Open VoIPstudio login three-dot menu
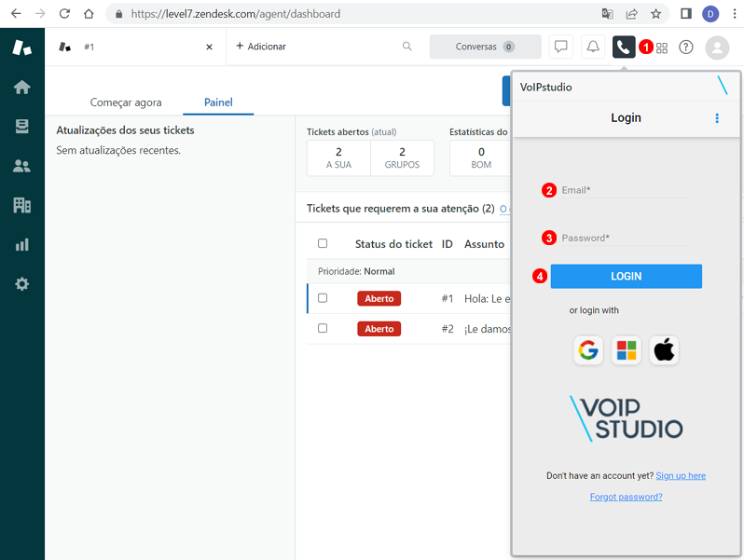The height and width of the screenshot is (560, 744). (x=717, y=118)
